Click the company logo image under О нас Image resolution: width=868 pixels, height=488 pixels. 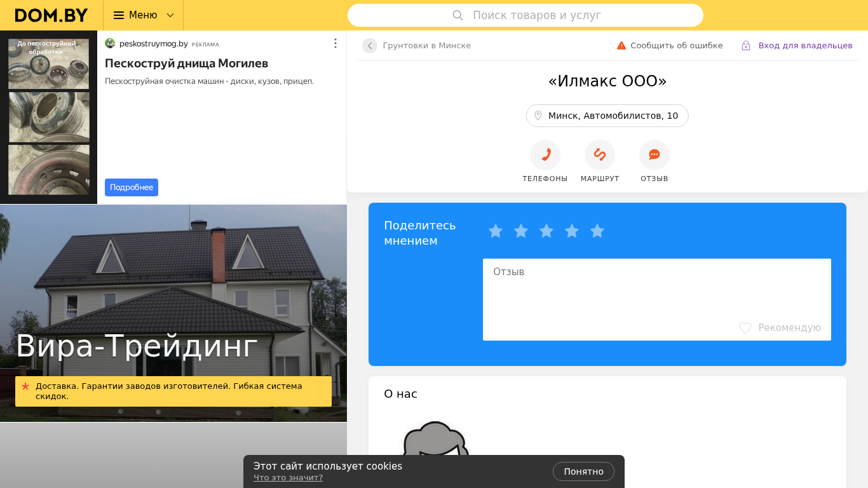[436, 438]
